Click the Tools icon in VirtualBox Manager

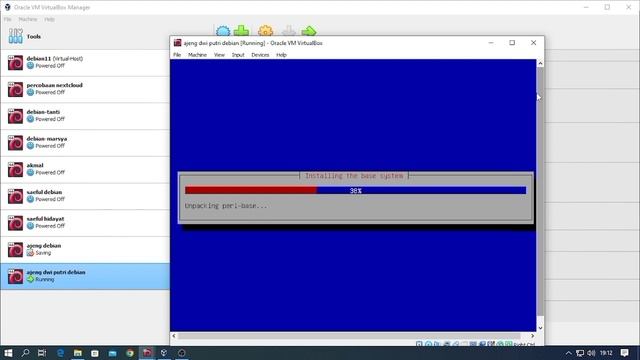16,36
